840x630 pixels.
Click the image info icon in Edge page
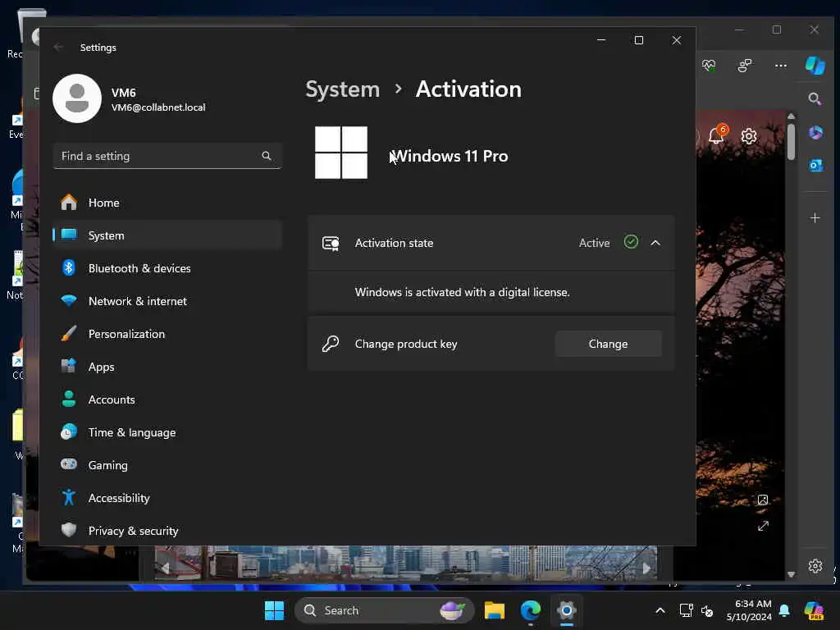point(763,500)
